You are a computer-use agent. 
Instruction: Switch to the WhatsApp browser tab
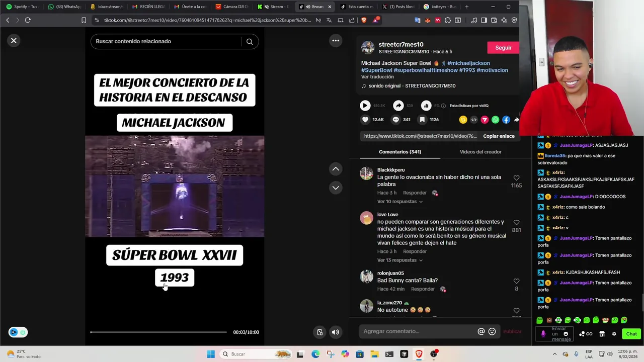[64, 7]
